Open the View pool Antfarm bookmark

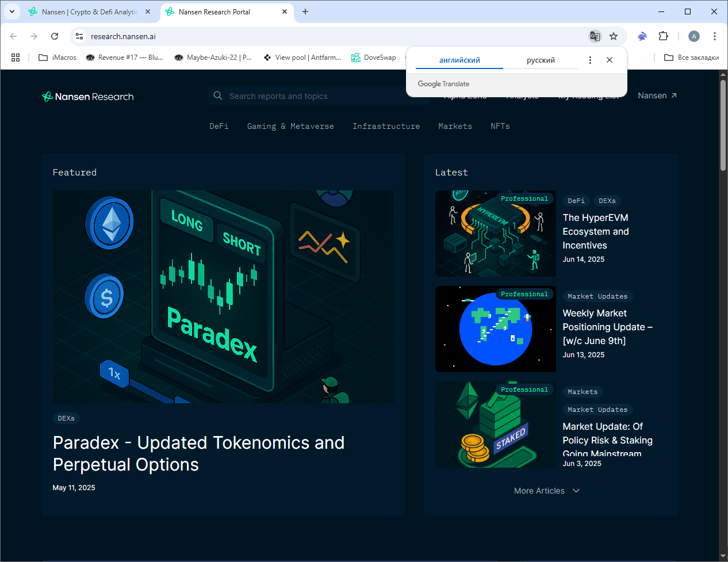302,58
